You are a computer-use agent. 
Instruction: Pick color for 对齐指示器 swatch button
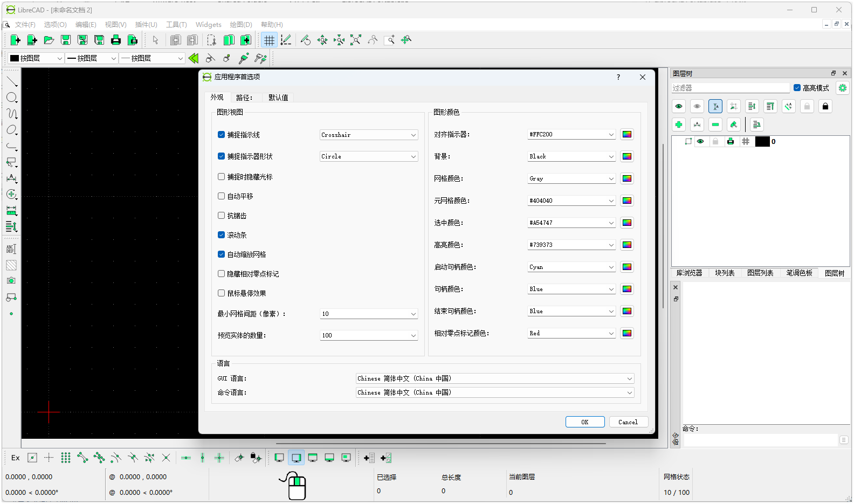[x=627, y=134]
